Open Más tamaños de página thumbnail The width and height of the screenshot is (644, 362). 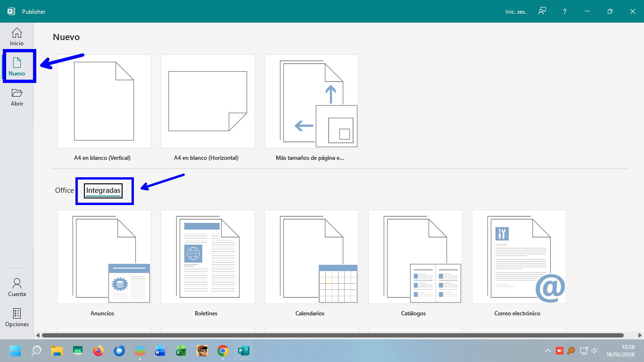pyautogui.click(x=312, y=101)
